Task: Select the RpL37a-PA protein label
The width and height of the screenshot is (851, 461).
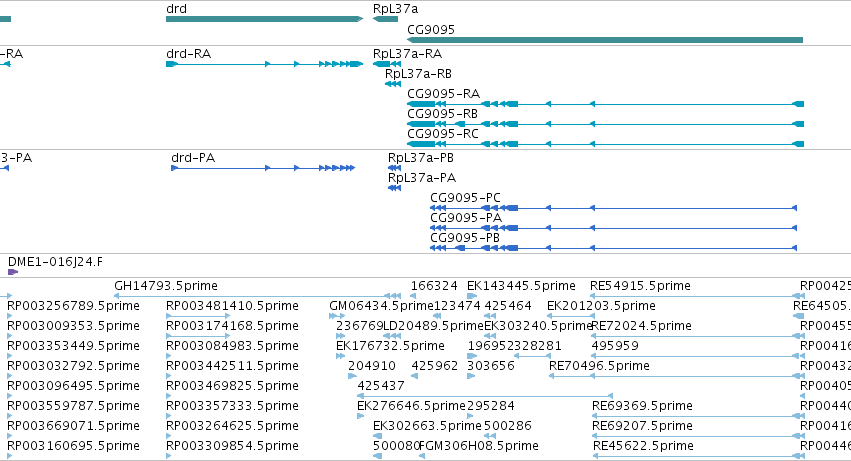Action: click(422, 178)
